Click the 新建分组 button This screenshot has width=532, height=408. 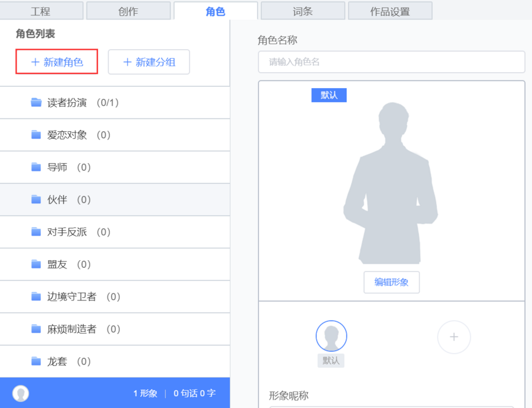coord(149,62)
